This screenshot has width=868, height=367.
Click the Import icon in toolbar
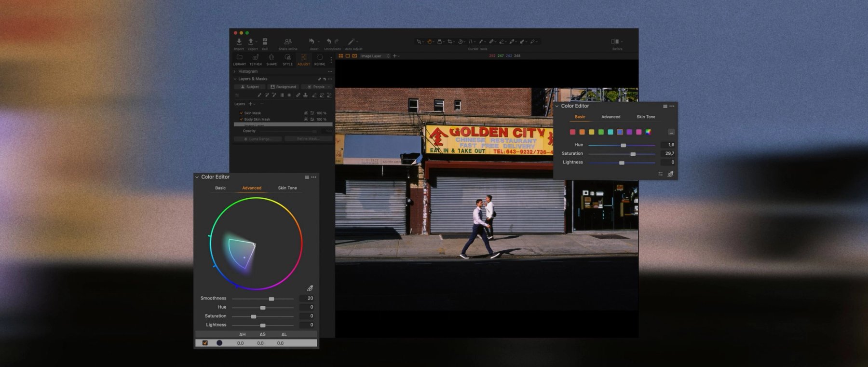coord(239,42)
